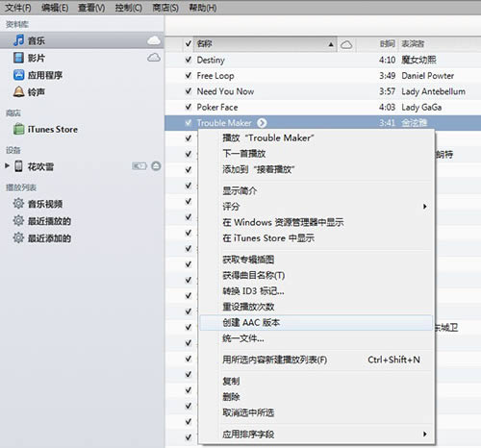481x448 pixels.
Task: Open the 音乐 music library icon
Action: [18, 40]
